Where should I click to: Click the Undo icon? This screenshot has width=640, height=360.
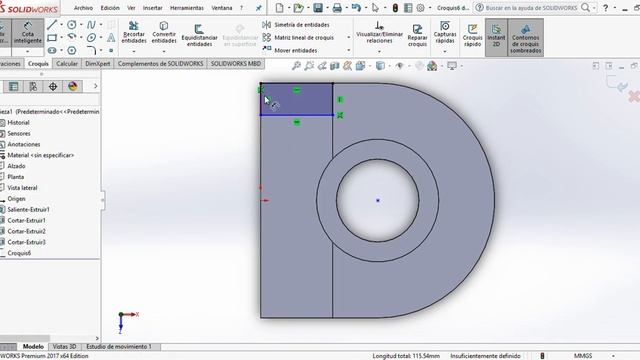(356, 8)
